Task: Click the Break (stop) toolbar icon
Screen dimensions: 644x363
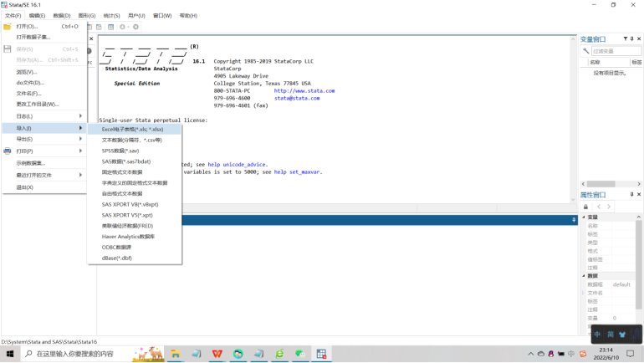Action: pyautogui.click(x=135, y=27)
